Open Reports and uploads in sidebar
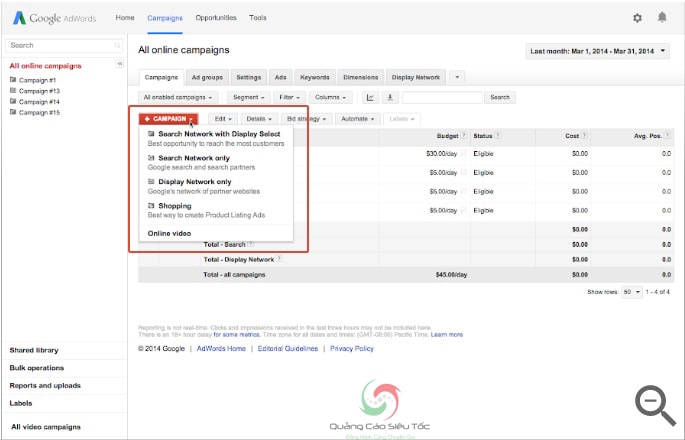Viewport: 685px width, 440px height. (45, 385)
